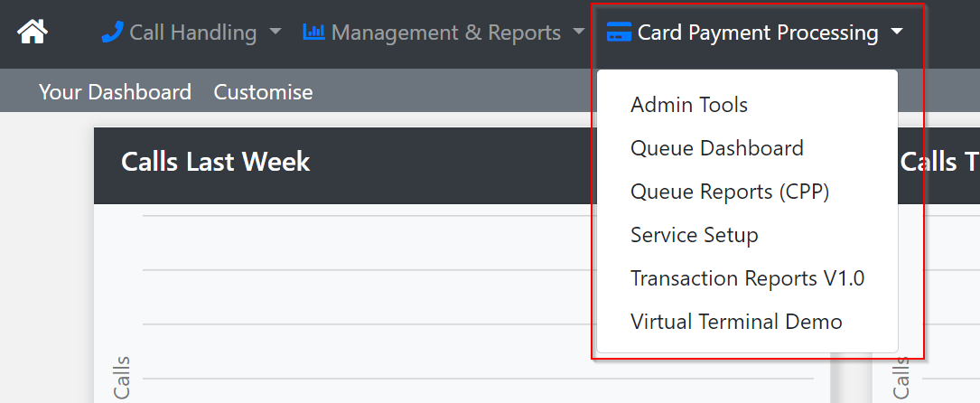980x403 pixels.
Task: Expand the Call Handling dropdown arrow
Action: [275, 33]
